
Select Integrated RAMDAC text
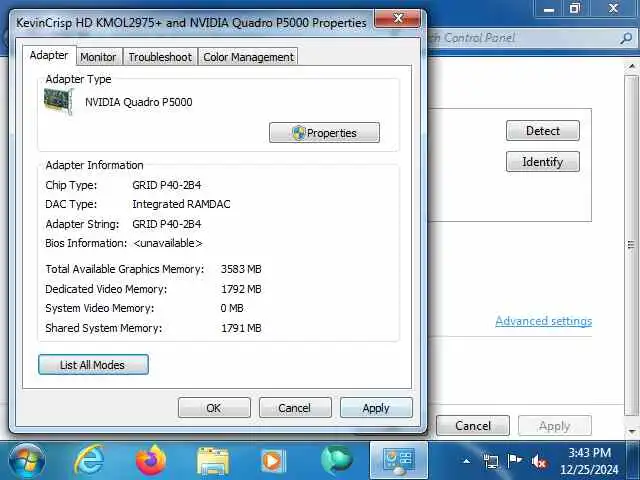point(181,204)
